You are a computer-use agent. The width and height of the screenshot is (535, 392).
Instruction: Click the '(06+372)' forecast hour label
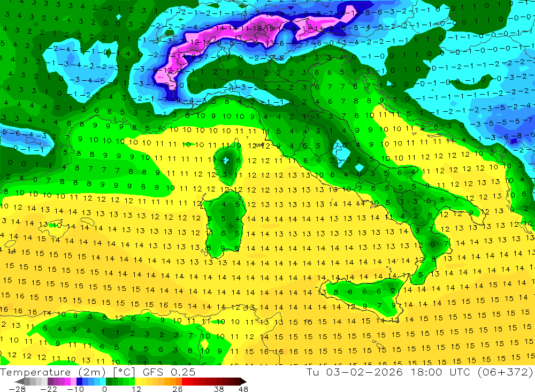[x=506, y=372]
